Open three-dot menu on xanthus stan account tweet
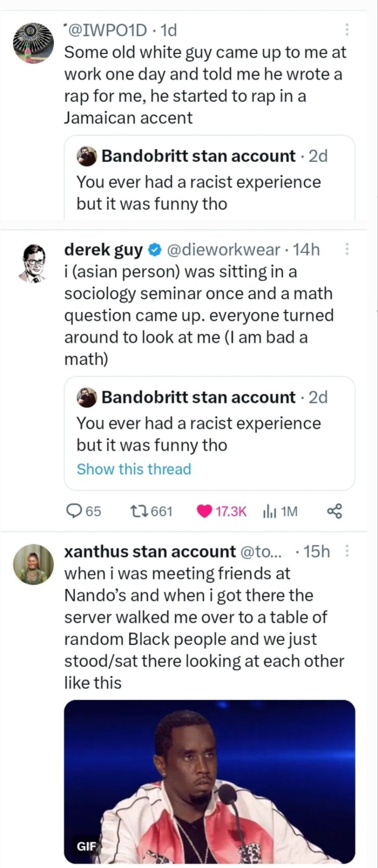 click(x=347, y=551)
